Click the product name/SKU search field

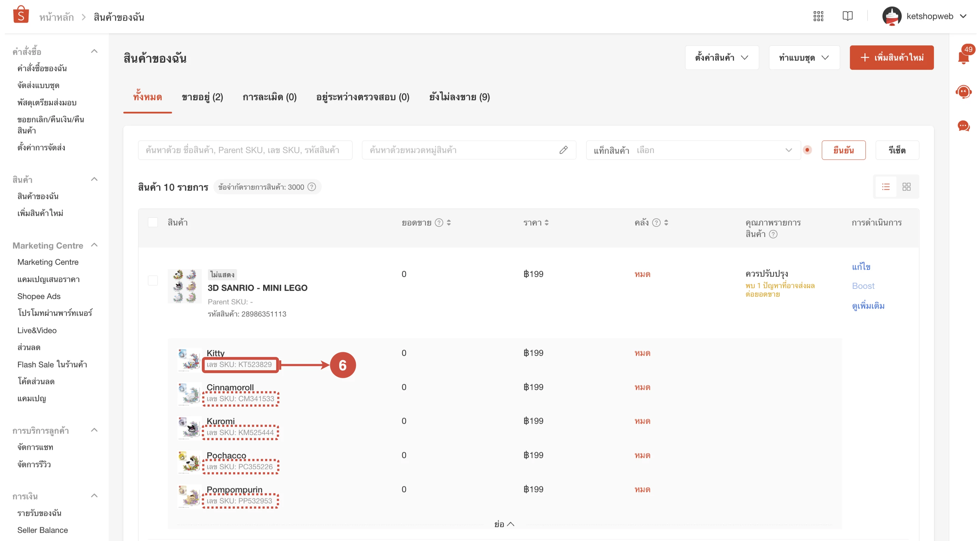click(x=245, y=150)
